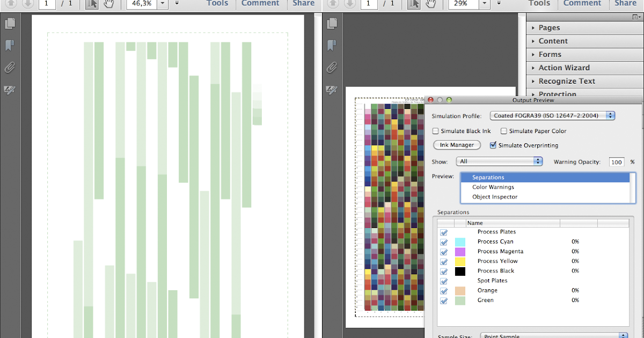Toggle Process Black plate visibility
Screen dimensions: 644x338
[x=444, y=271]
